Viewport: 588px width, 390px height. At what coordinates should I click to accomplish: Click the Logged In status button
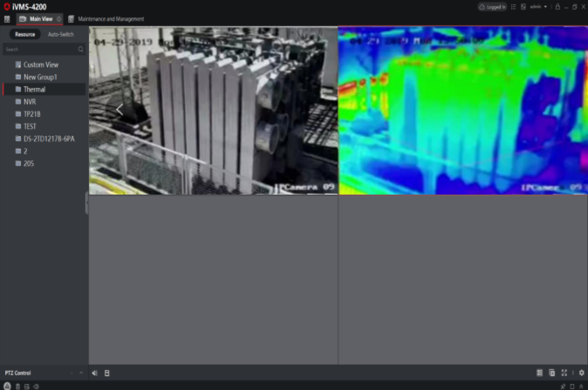tap(492, 6)
